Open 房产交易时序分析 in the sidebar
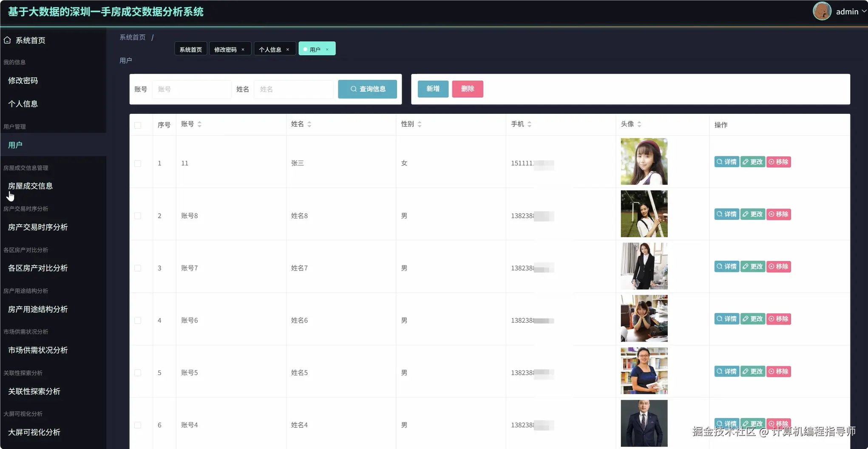Screen dimensions: 868x449 [x=38, y=227]
